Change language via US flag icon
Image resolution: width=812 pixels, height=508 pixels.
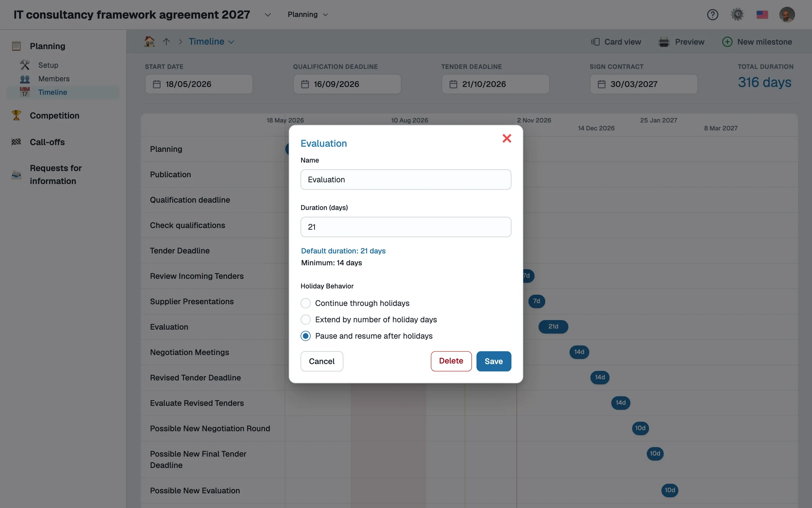pyautogui.click(x=762, y=14)
